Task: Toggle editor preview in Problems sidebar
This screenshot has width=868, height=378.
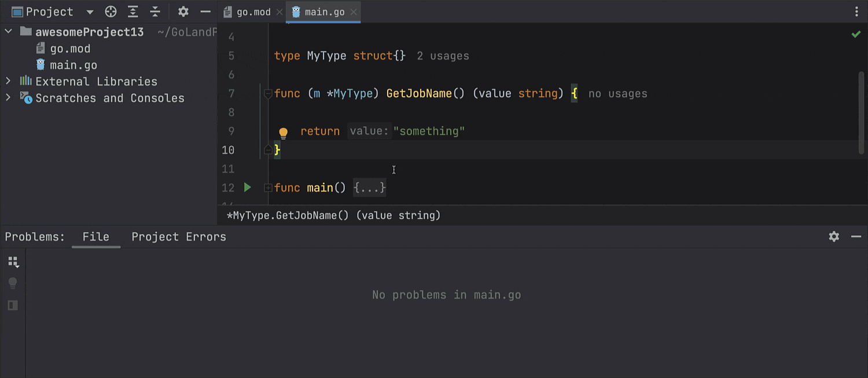Action: [x=13, y=305]
